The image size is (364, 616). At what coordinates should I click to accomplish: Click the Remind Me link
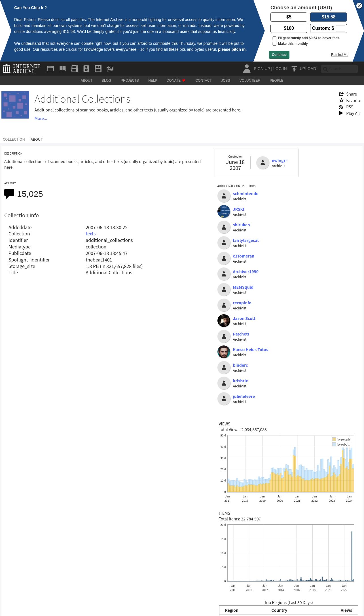coord(340,55)
